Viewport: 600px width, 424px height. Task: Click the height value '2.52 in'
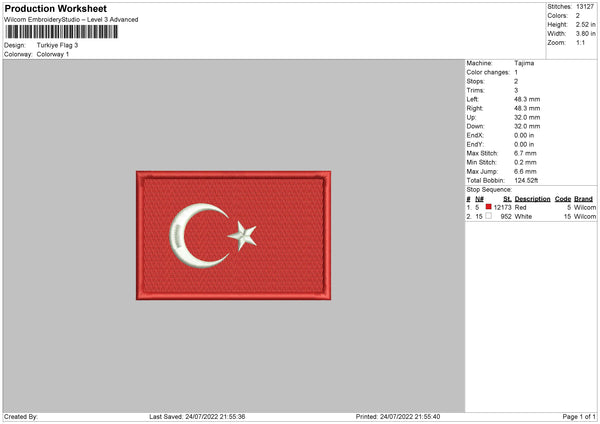click(585, 24)
